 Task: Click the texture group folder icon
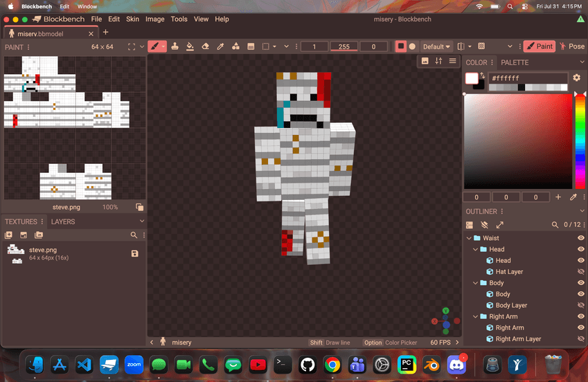[x=39, y=235]
